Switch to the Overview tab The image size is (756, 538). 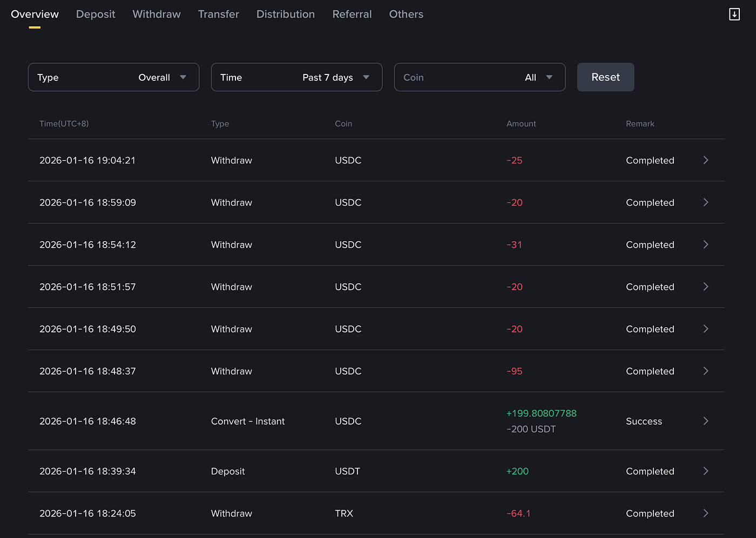click(x=35, y=15)
